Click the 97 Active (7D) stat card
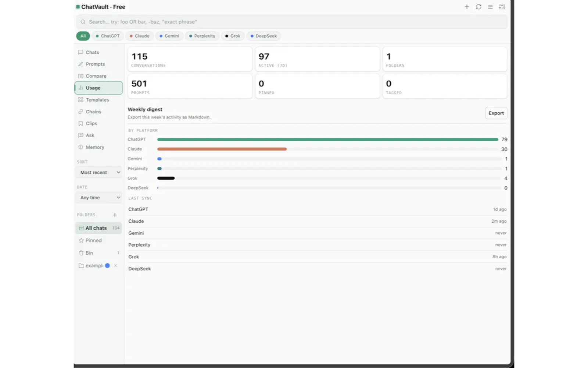The image size is (588, 368). pyautogui.click(x=318, y=59)
